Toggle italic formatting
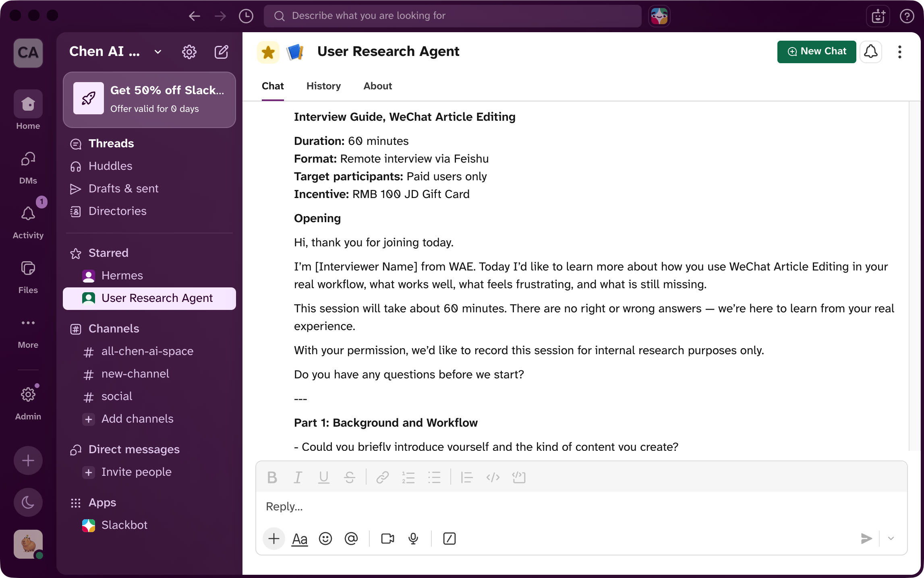This screenshot has width=924, height=578. 298,477
